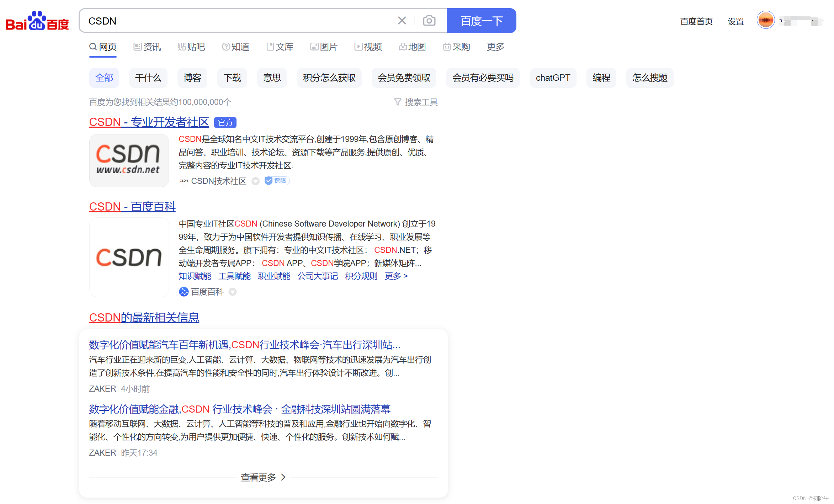Viewport: 834px width, 504px height.
Task: Open the CSDN技术社区 source link
Action: 219,181
